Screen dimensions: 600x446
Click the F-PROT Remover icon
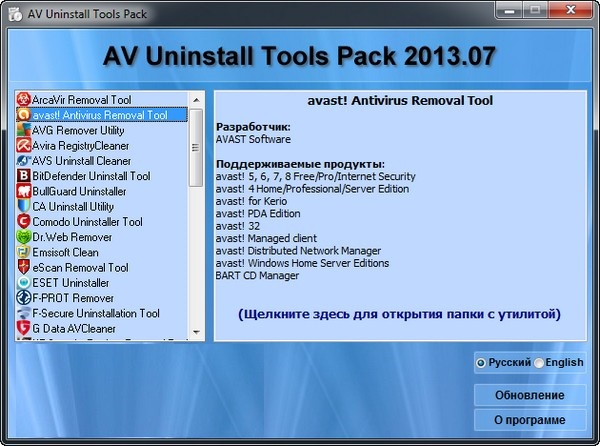pos(23,298)
